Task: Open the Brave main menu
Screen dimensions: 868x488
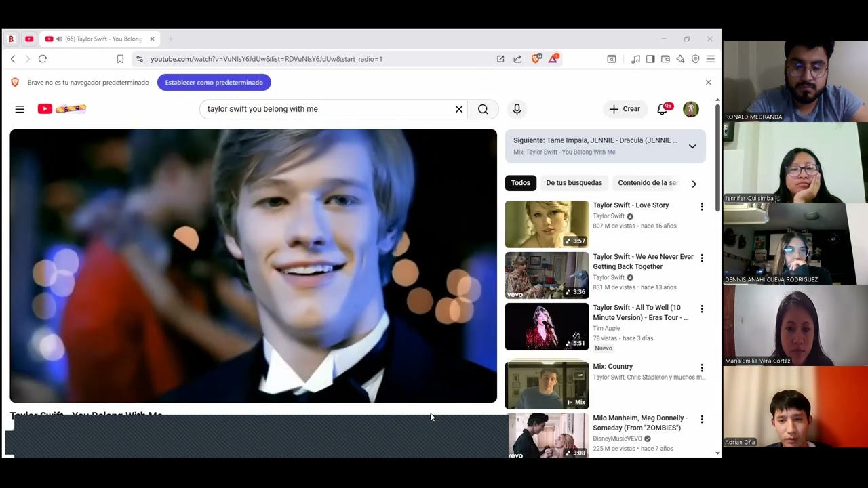Action: [x=710, y=59]
